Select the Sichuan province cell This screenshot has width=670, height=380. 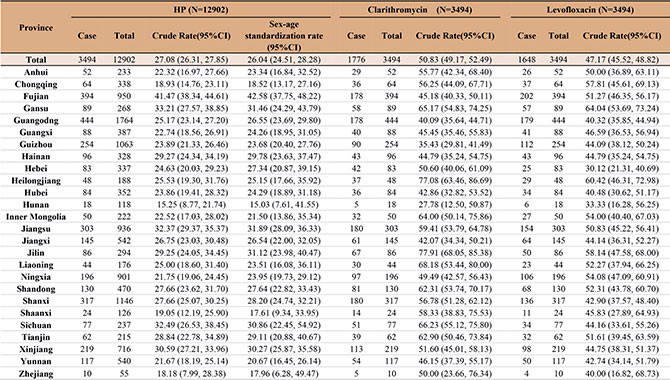[36, 325]
